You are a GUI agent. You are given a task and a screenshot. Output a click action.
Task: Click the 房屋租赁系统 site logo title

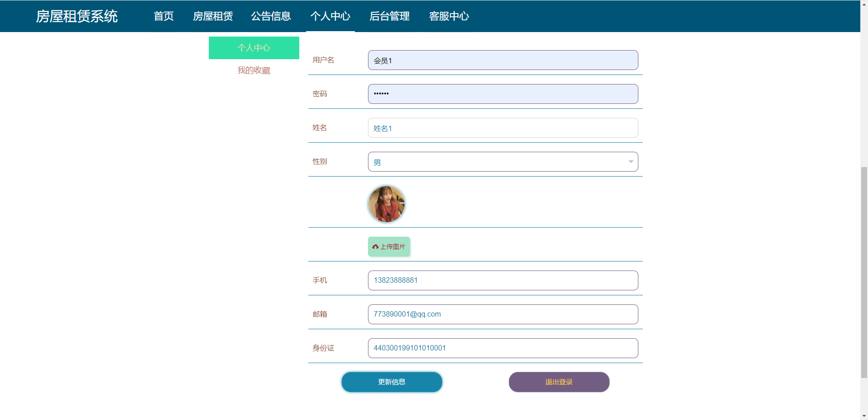[77, 16]
